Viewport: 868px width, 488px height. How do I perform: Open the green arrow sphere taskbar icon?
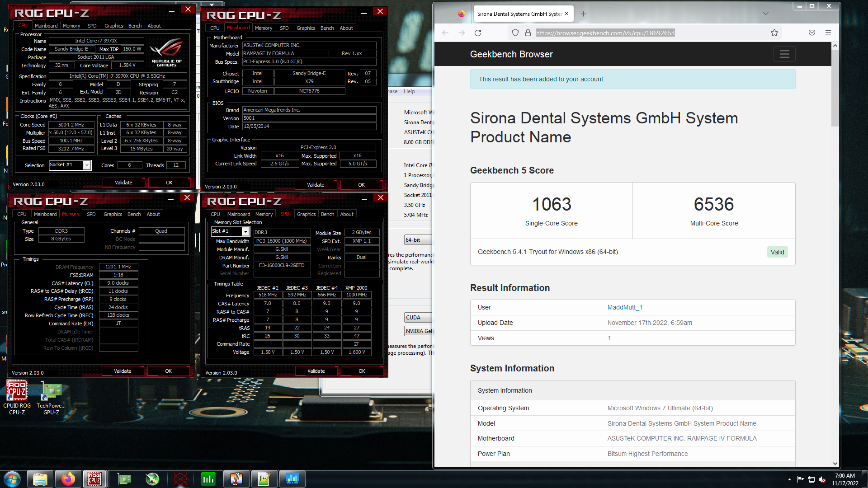(152, 479)
